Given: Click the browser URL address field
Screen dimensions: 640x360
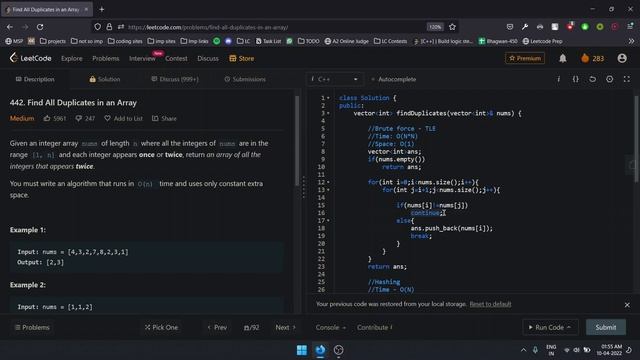Looking at the screenshot, I should tap(276, 27).
